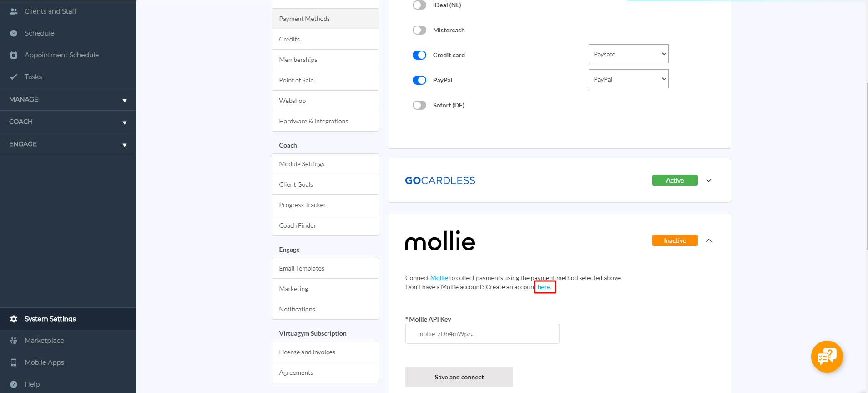868x393 pixels.
Task: Select the Schedule icon in sidebar
Action: [14, 33]
